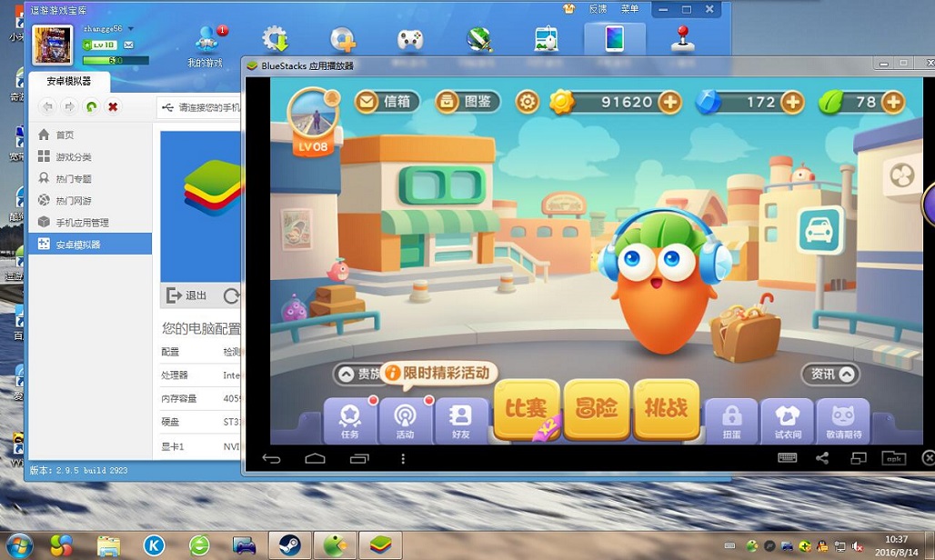935x560 pixels.
Task: Open game settings gear icon
Action: [x=528, y=102]
